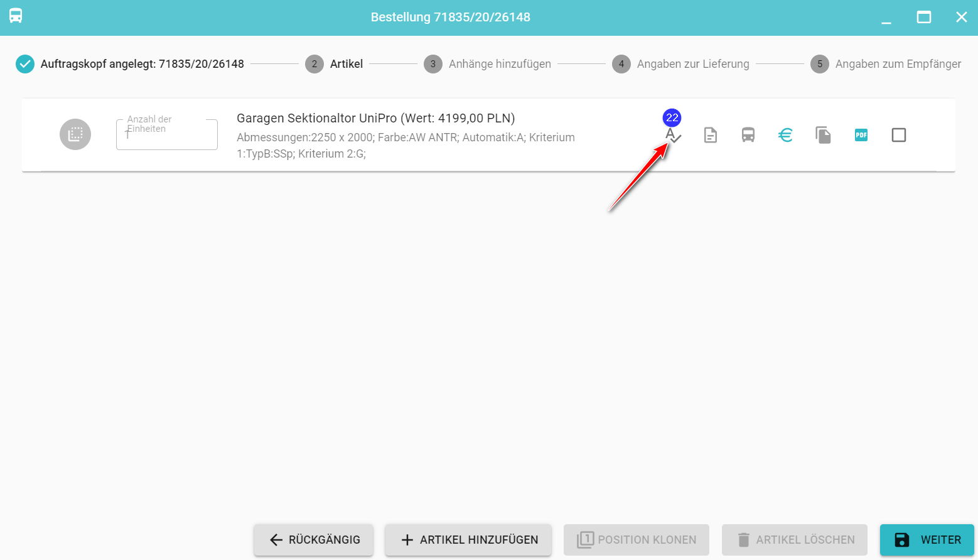Click the bus app logo in title bar
Screen dimensions: 978x560
click(x=16, y=16)
